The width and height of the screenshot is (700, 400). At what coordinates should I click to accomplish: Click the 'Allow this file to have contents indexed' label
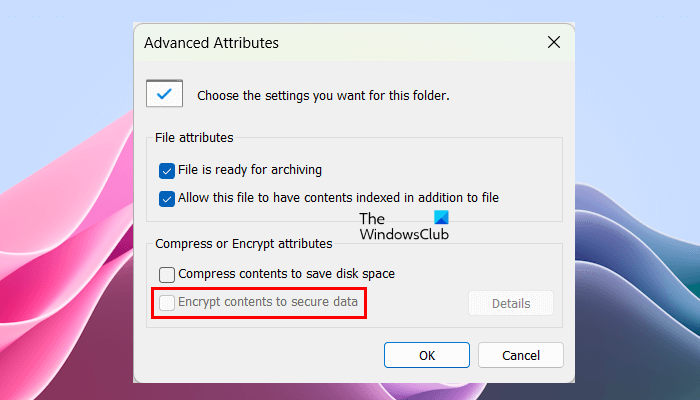pyautogui.click(x=338, y=198)
